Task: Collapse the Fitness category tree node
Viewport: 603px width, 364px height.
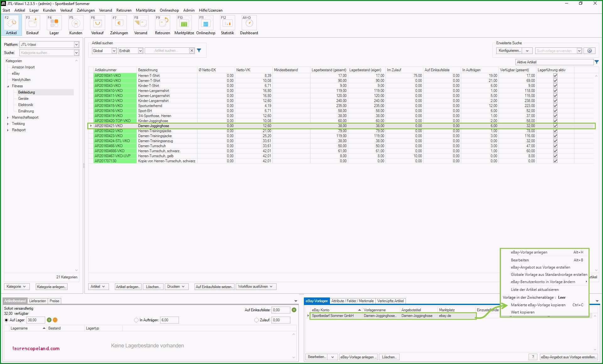Action: pos(8,86)
